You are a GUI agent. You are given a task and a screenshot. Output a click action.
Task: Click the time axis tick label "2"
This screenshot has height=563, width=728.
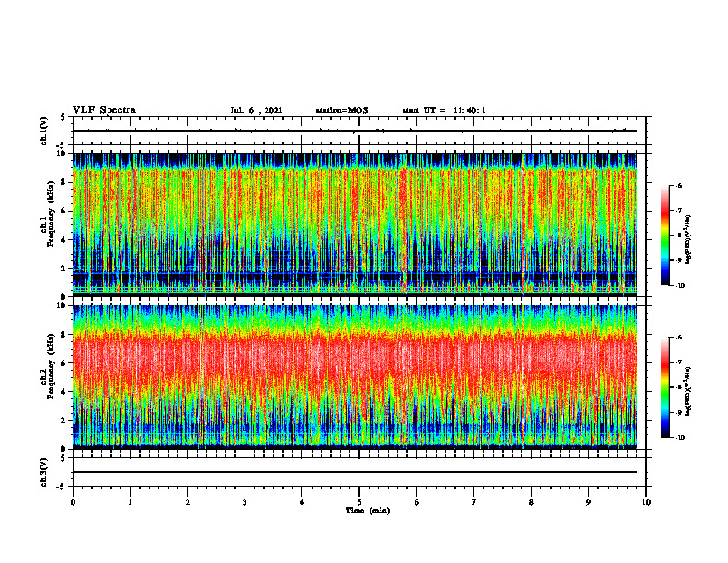click(188, 502)
